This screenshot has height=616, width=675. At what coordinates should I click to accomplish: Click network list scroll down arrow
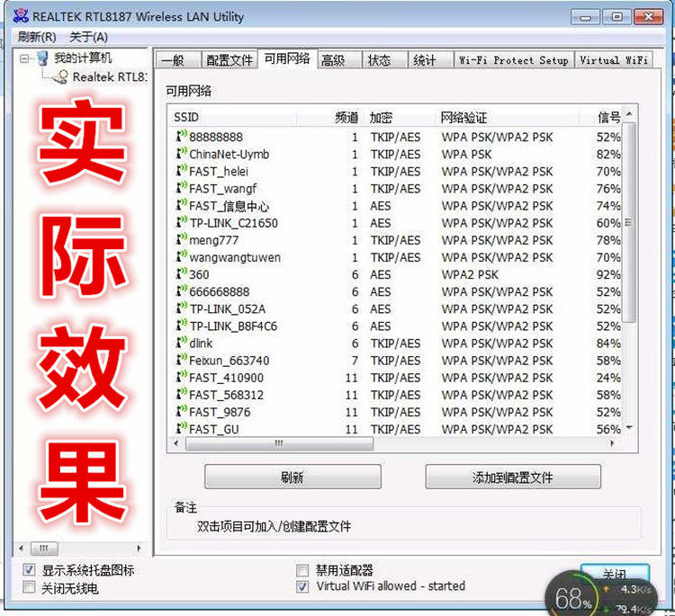(x=629, y=427)
